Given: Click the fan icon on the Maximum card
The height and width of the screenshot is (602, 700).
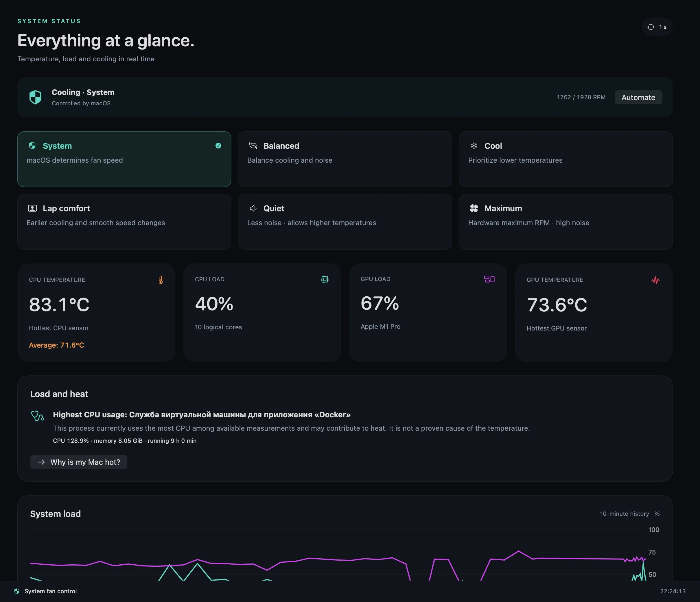Looking at the screenshot, I should pos(474,208).
